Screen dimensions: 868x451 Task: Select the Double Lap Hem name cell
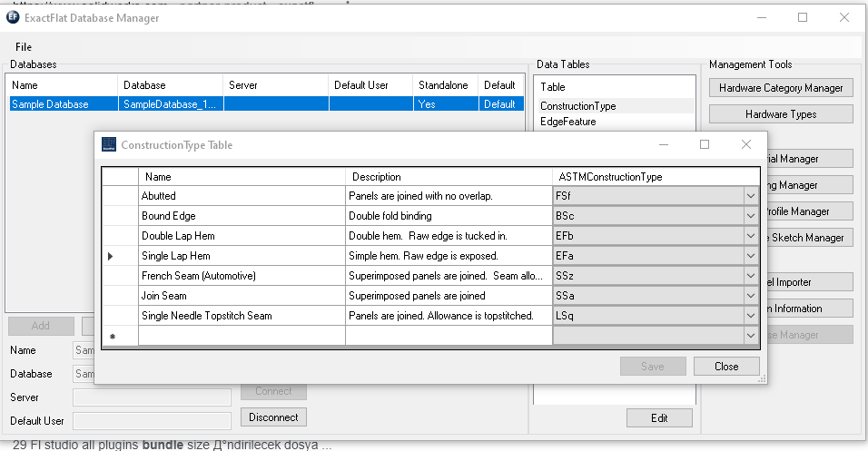click(241, 236)
